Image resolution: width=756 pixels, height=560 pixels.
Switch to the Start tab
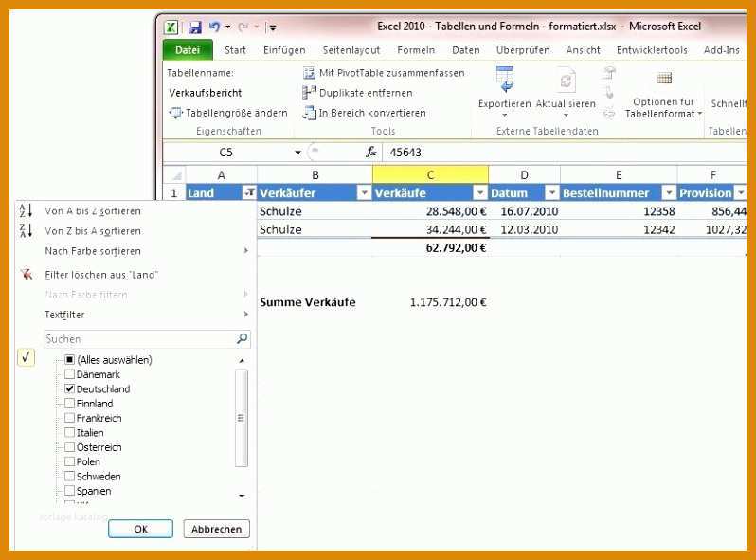(x=235, y=50)
